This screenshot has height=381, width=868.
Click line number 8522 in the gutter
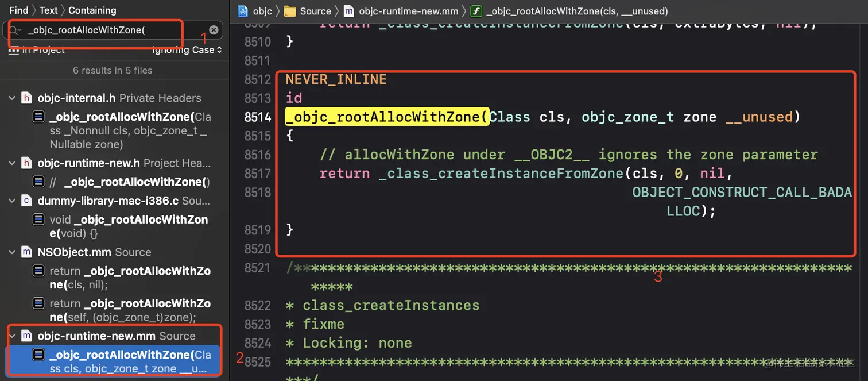257,305
